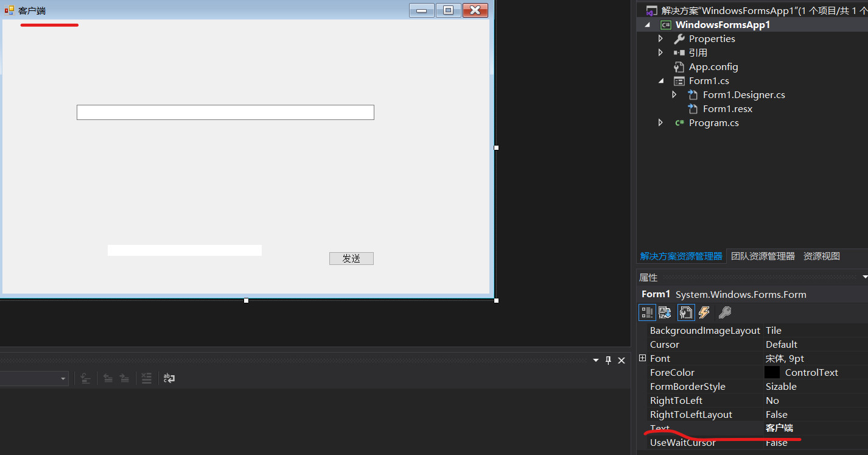Show the Properties page icon

coord(686,312)
